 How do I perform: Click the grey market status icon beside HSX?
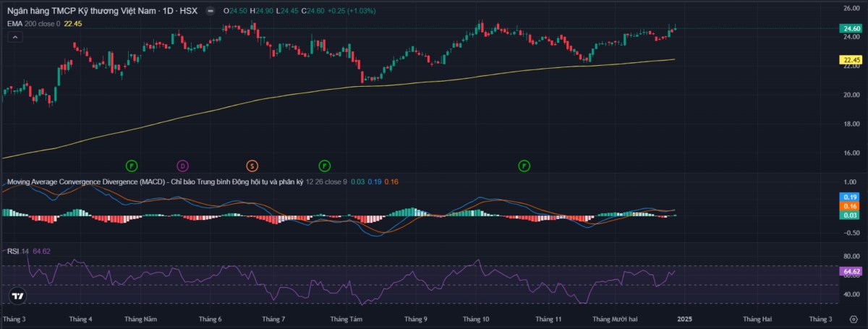point(209,11)
